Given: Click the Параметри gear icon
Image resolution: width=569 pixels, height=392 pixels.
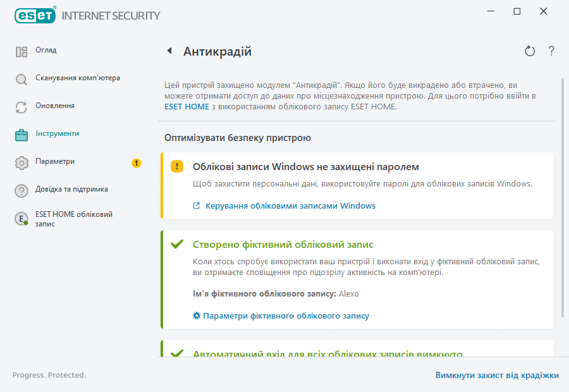Looking at the screenshot, I should (x=21, y=163).
